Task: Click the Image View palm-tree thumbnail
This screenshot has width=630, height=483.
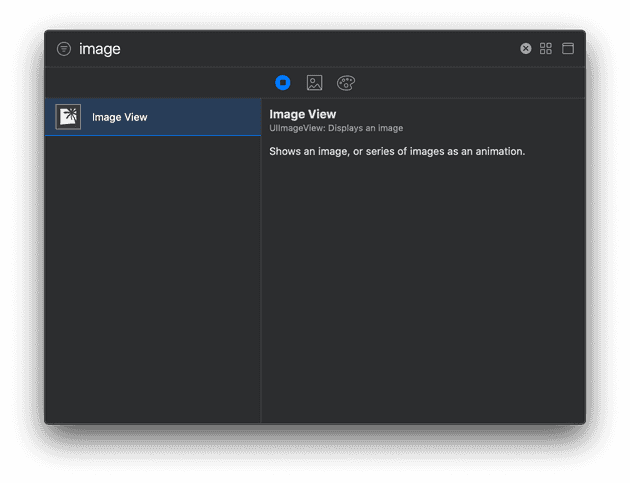Action: click(68, 117)
